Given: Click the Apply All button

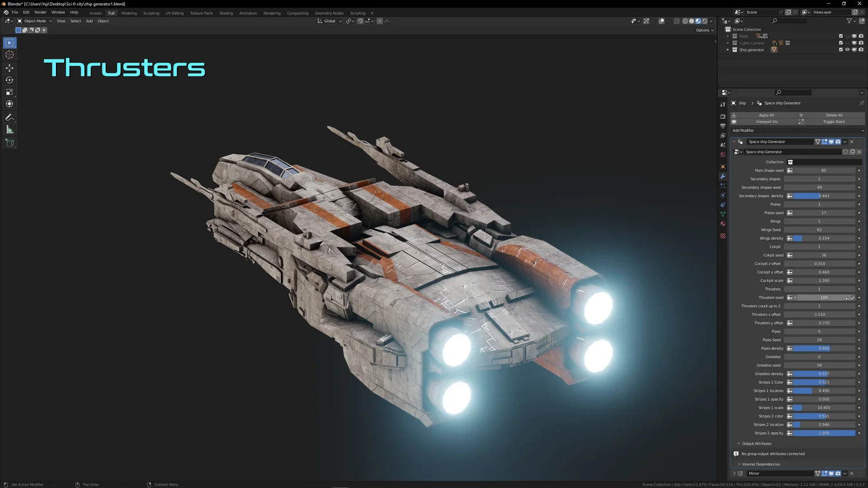Looking at the screenshot, I should 766,115.
